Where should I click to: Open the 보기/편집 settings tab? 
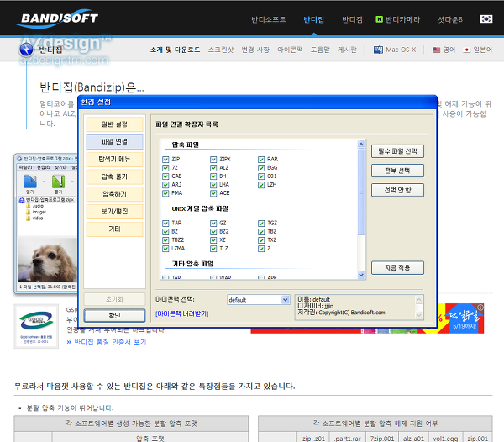click(114, 211)
